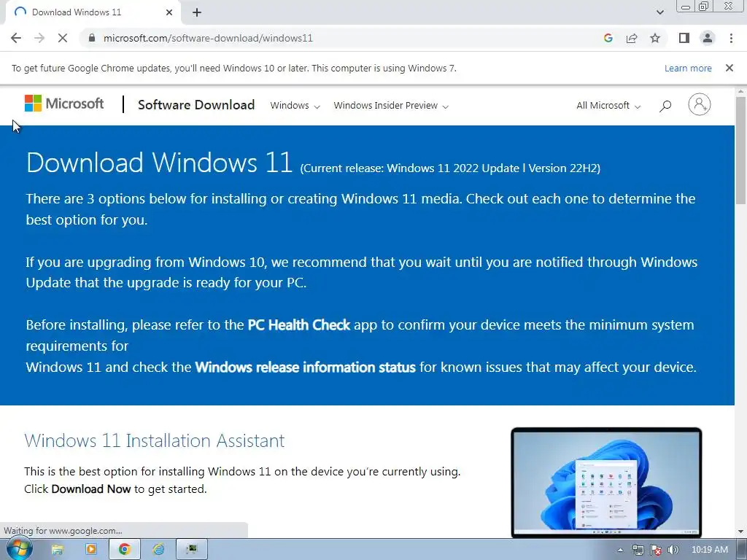
Task: Click the lock site-info icon in address bar
Action: click(92, 38)
